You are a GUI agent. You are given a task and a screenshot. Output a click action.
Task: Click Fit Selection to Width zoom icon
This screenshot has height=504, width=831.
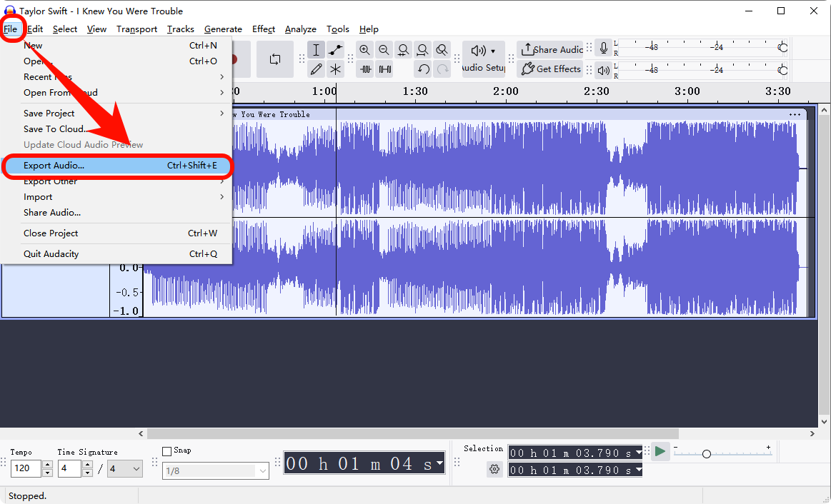tap(403, 50)
